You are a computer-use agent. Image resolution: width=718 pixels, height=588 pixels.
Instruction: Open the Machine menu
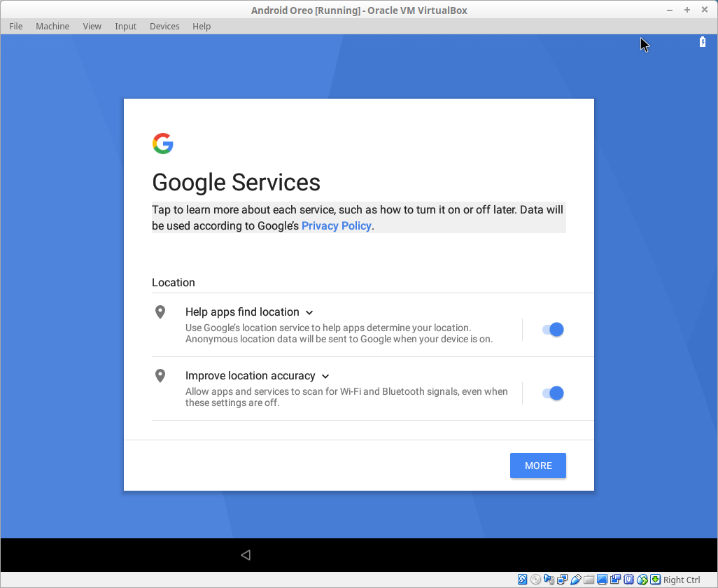click(x=52, y=26)
